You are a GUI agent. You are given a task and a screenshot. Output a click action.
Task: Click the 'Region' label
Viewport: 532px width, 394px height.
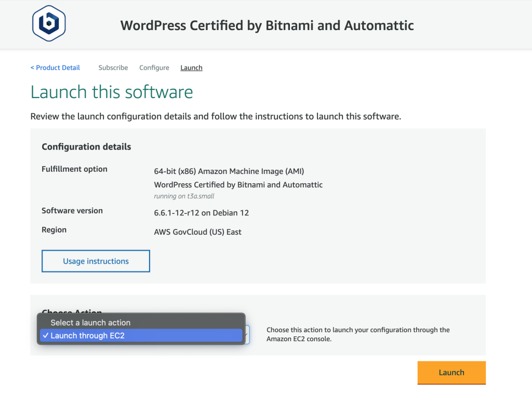[x=54, y=230]
